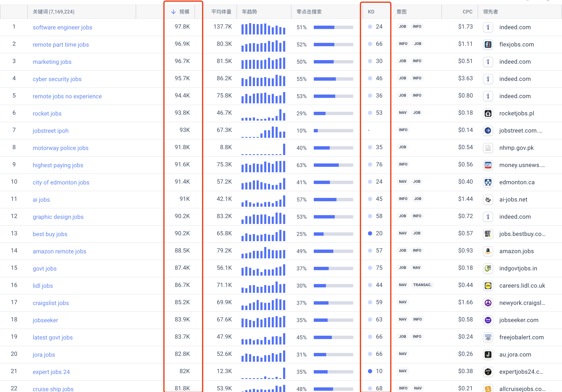Open the 'cyber security jobs' keyword link

57,79
